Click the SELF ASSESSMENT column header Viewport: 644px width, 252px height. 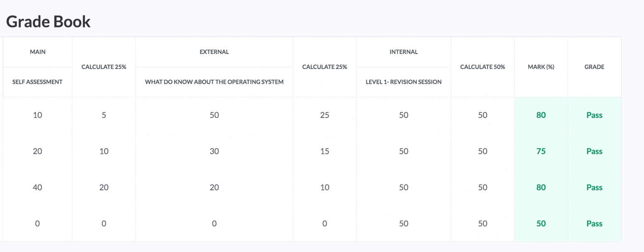tap(37, 82)
